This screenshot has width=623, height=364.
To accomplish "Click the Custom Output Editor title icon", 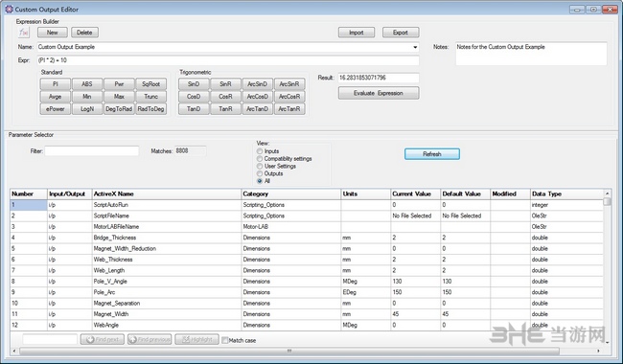I will coord(9,9).
